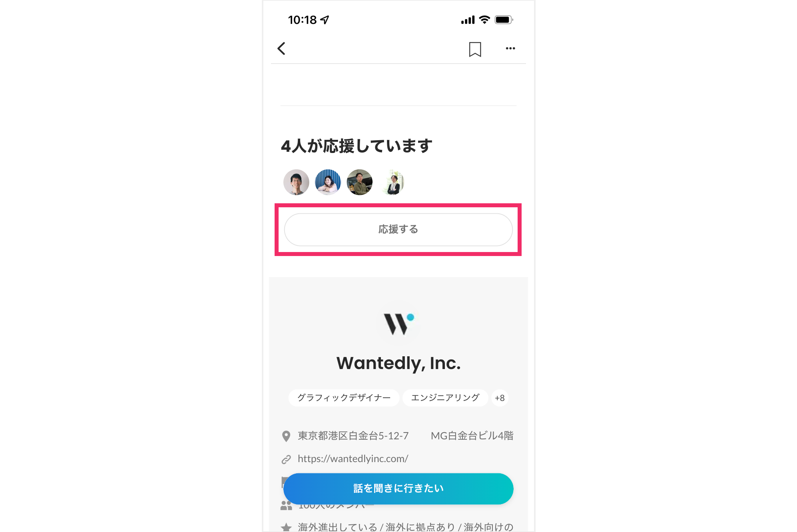Open the three-dot more options menu
This screenshot has height=532, width=797.
tap(510, 48)
